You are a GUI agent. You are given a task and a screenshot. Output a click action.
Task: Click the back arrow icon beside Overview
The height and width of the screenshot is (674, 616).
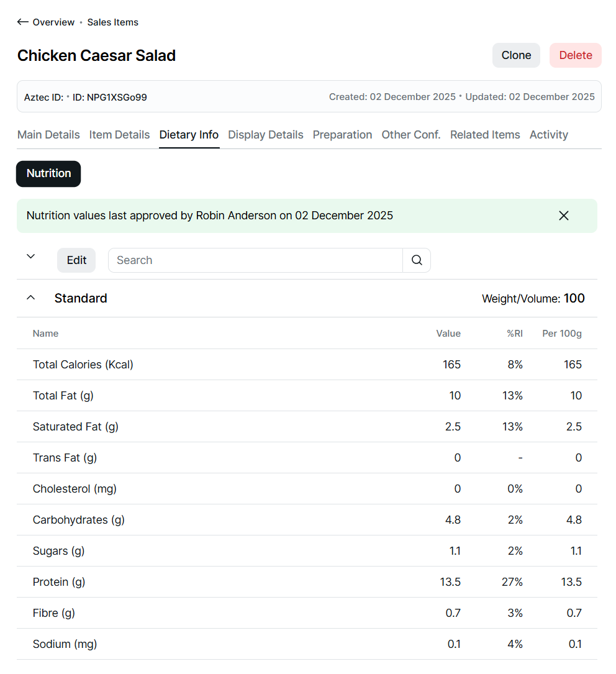[23, 22]
